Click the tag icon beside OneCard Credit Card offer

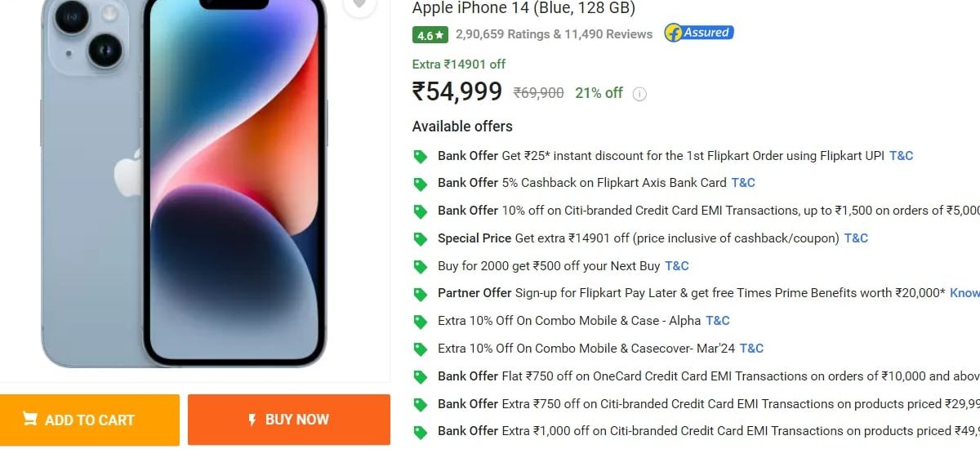click(420, 377)
